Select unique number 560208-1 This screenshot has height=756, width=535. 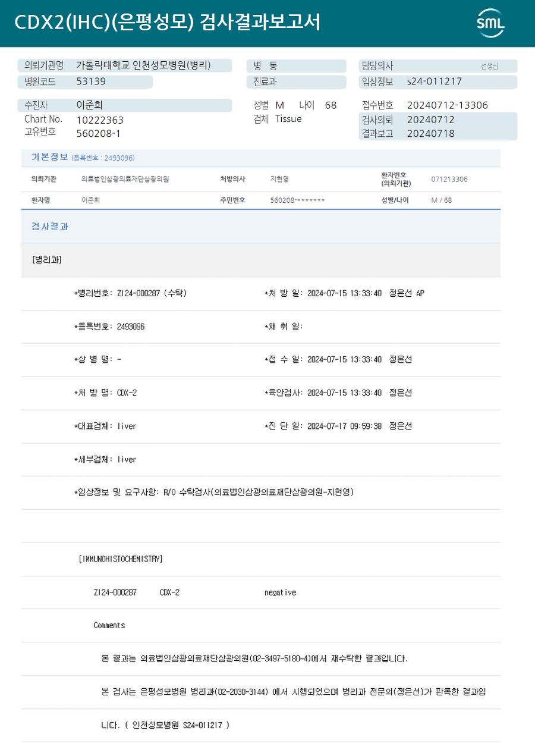(x=98, y=133)
